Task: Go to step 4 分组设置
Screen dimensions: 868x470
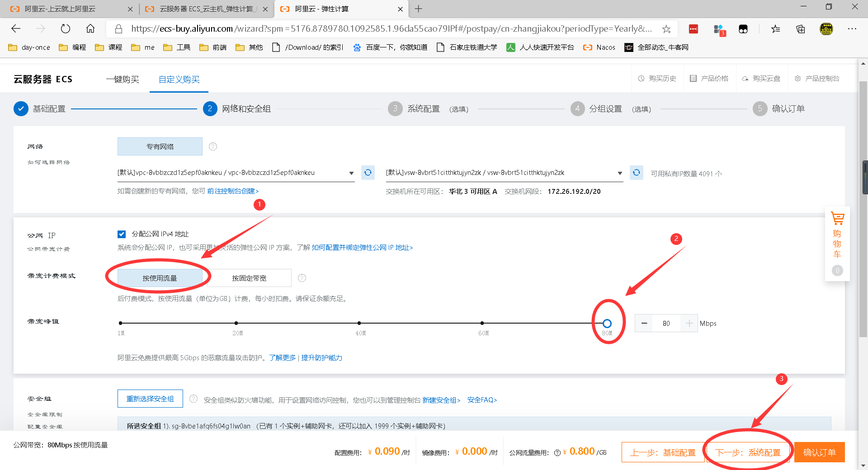Action: (611, 109)
